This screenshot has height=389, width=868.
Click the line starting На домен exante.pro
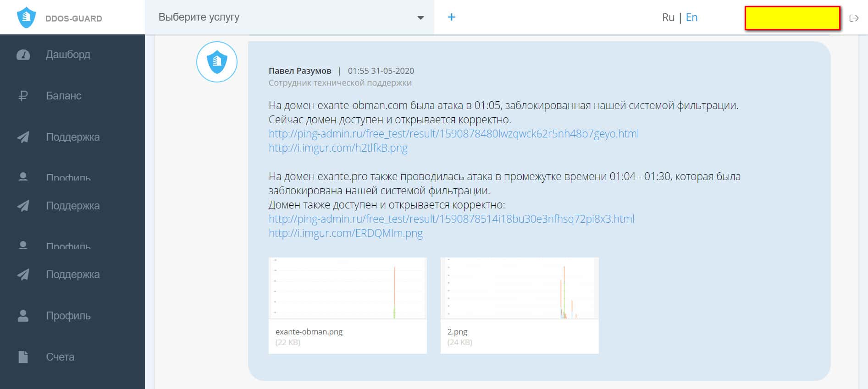[504, 176]
